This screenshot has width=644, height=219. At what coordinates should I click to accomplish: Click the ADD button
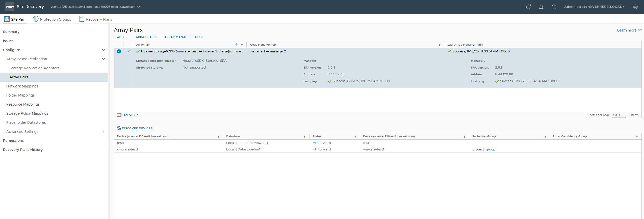pos(120,37)
